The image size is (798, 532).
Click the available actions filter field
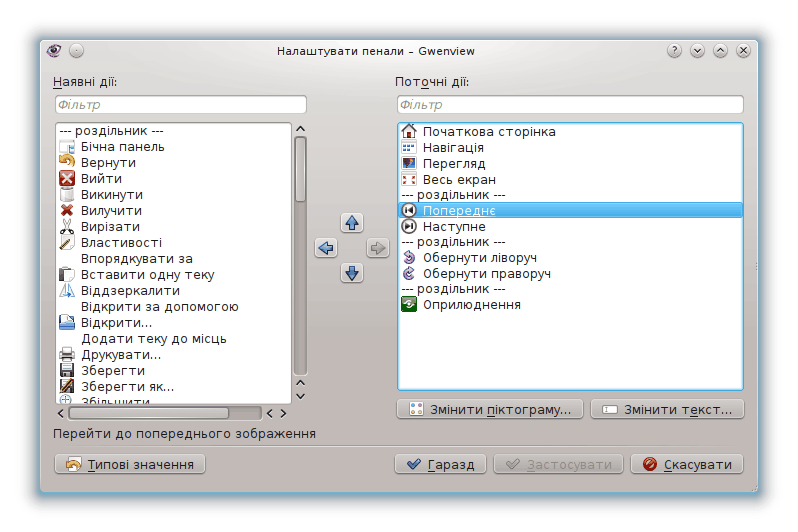[x=180, y=105]
